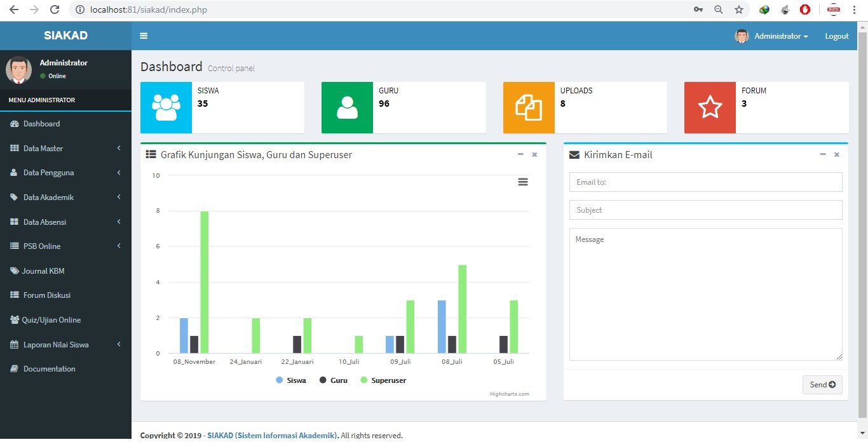Click the red FORUM star icon
Image resolution: width=868 pixels, height=442 pixels.
click(710, 107)
